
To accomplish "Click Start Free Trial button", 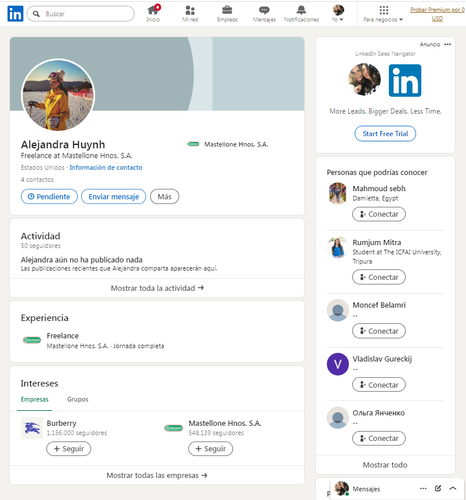I will pos(385,134).
